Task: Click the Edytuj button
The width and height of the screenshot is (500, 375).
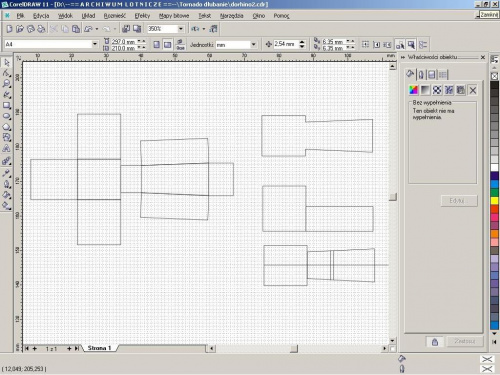Action: point(459,201)
